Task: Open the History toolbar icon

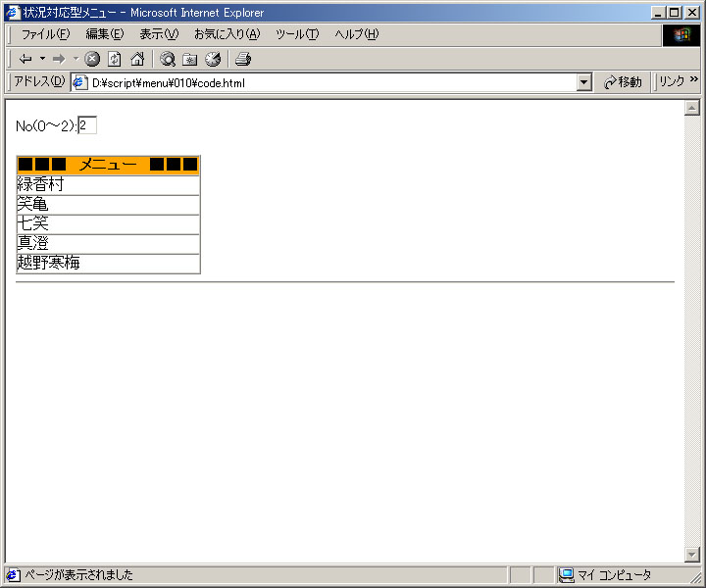Action: tap(213, 59)
